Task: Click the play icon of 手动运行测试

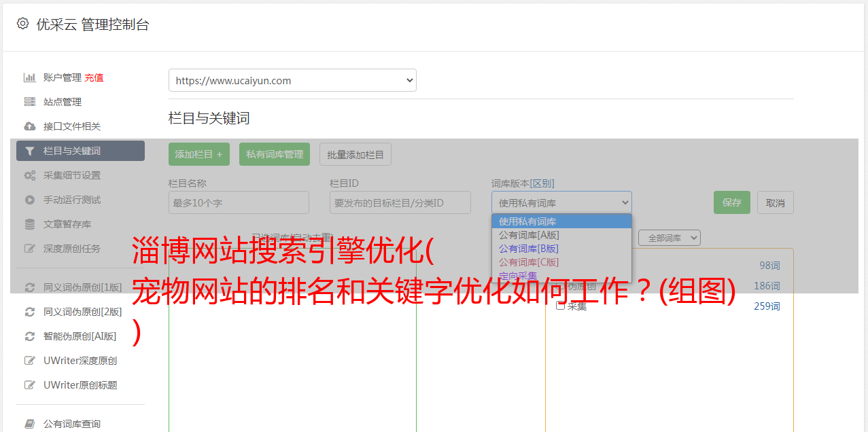Action: (x=29, y=200)
